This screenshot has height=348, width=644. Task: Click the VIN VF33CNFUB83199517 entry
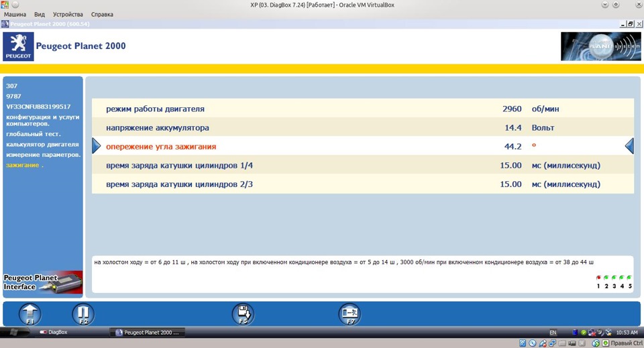[x=38, y=107]
